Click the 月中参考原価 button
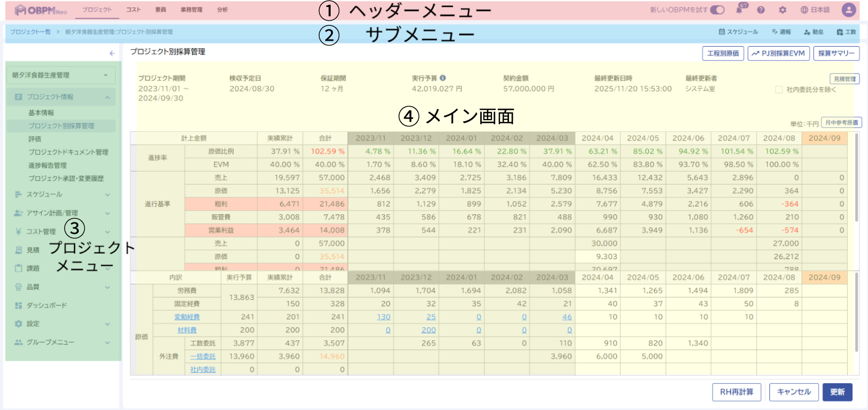The width and height of the screenshot is (868, 410). [x=842, y=123]
